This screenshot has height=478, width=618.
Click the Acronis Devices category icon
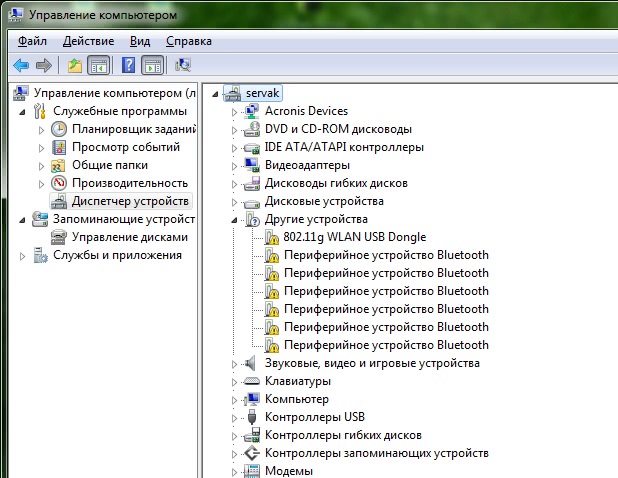(251, 111)
